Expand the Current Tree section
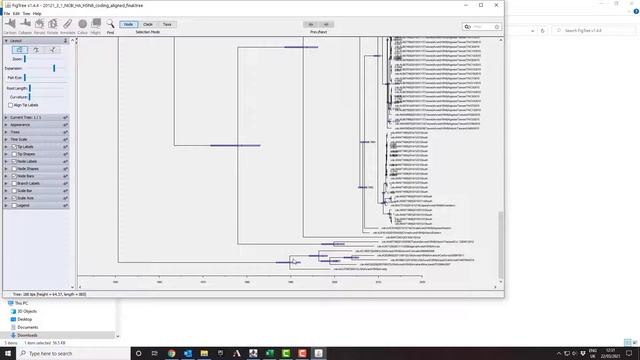 [6, 118]
